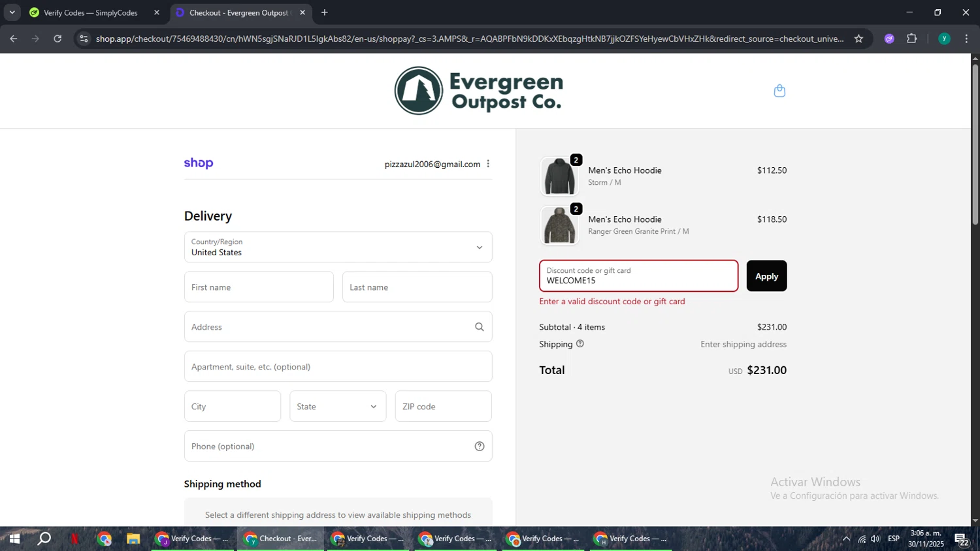Image resolution: width=980 pixels, height=551 pixels.
Task: Expand the State dropdown
Action: tap(338, 406)
